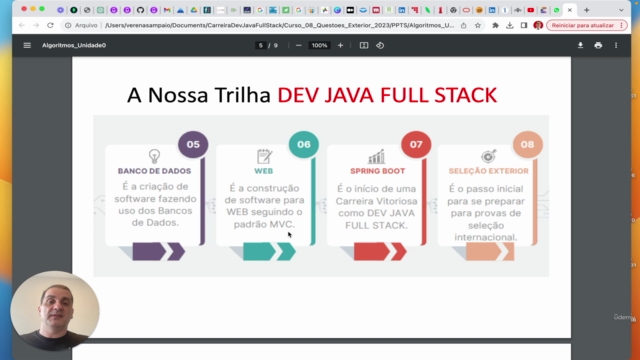Click the SELEÇÃO EXTERIOR heading
The width and height of the screenshot is (640, 360).
pos(489,171)
